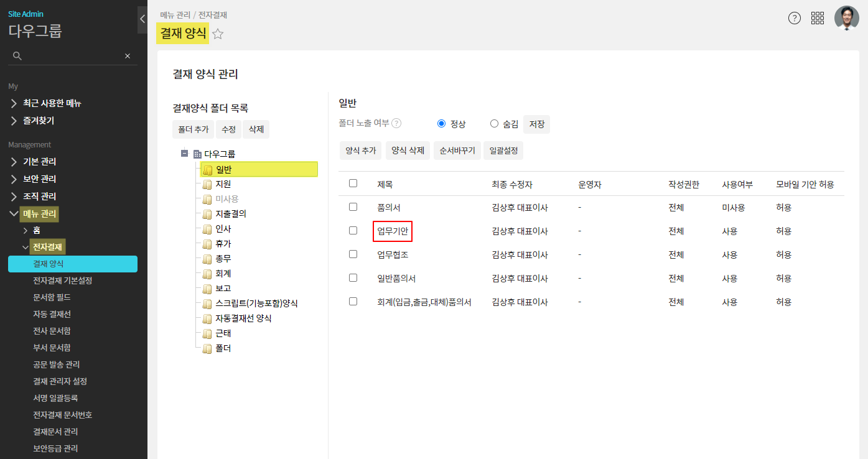Select the 숨김 radio button
Image resolution: width=868 pixels, height=459 pixels.
(495, 124)
